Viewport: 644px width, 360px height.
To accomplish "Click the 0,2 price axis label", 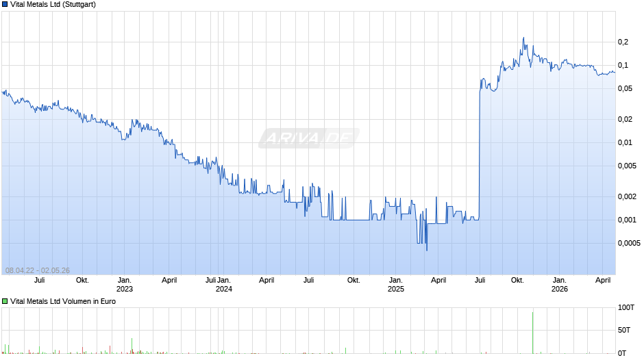I will [x=623, y=42].
